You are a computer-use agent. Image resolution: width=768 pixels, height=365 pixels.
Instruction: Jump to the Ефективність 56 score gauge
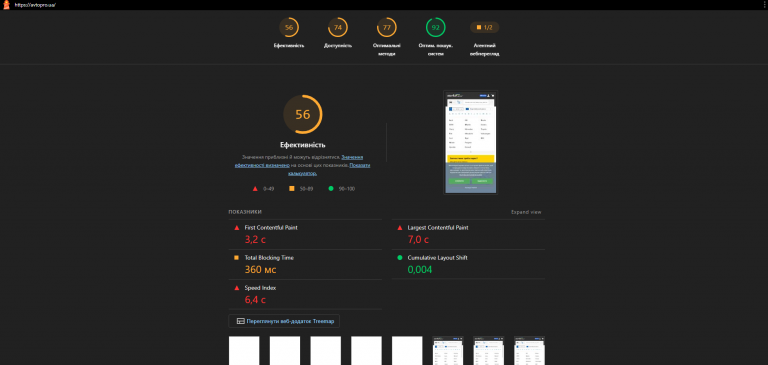click(289, 27)
